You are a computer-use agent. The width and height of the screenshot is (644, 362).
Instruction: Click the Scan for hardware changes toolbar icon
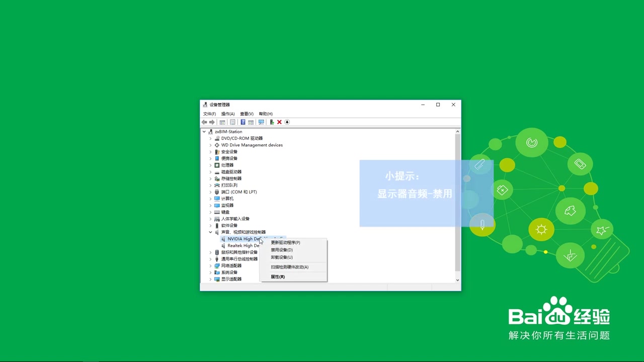pos(261,122)
